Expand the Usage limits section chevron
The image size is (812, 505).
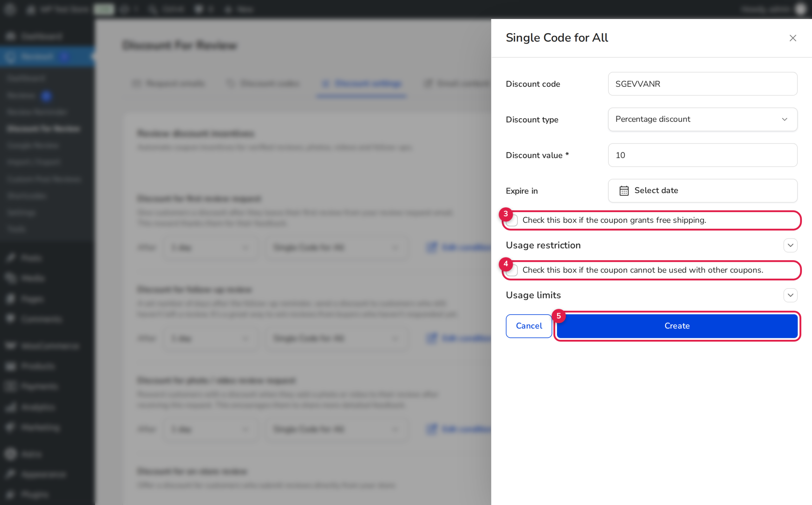tap(790, 295)
